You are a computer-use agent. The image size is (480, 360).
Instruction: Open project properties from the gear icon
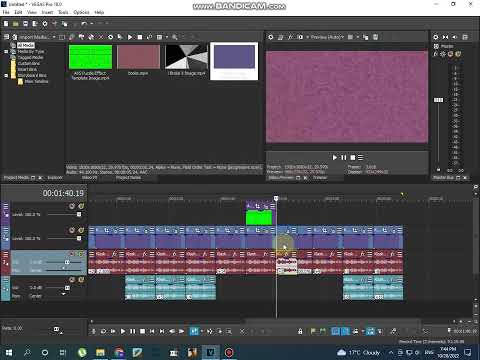(x=45, y=24)
